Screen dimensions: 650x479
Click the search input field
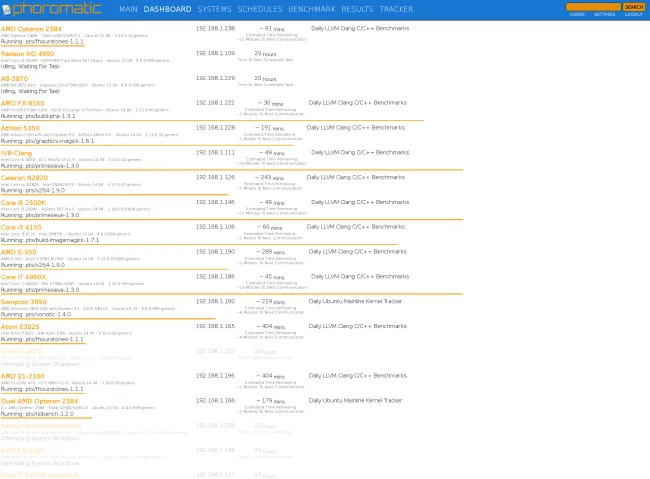click(593, 7)
